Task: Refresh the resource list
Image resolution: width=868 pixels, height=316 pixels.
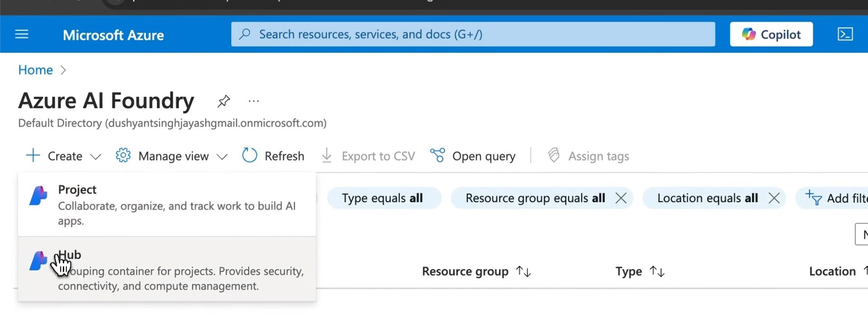Action: coord(273,156)
